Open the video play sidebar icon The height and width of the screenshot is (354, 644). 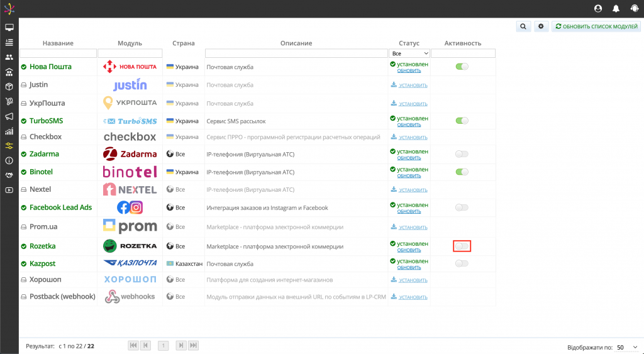[x=9, y=190]
